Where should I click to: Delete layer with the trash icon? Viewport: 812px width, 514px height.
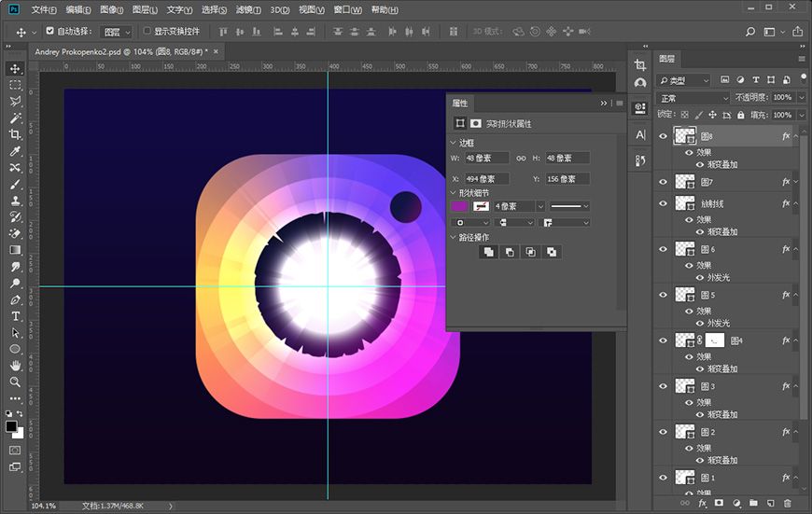788,503
